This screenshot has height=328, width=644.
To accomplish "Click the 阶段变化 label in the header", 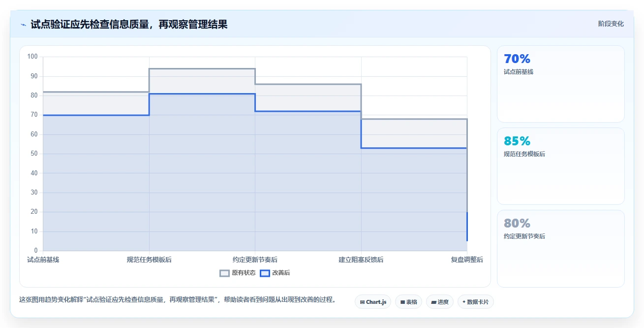I will coord(611,24).
